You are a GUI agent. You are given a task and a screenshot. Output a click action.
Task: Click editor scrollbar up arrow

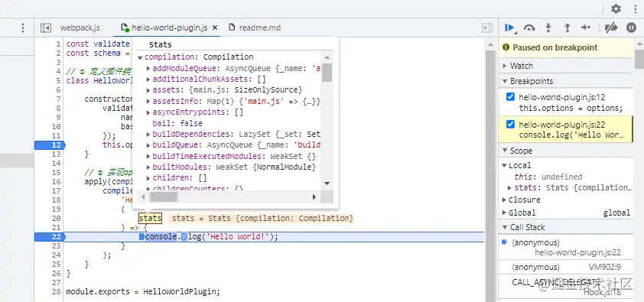click(x=490, y=44)
